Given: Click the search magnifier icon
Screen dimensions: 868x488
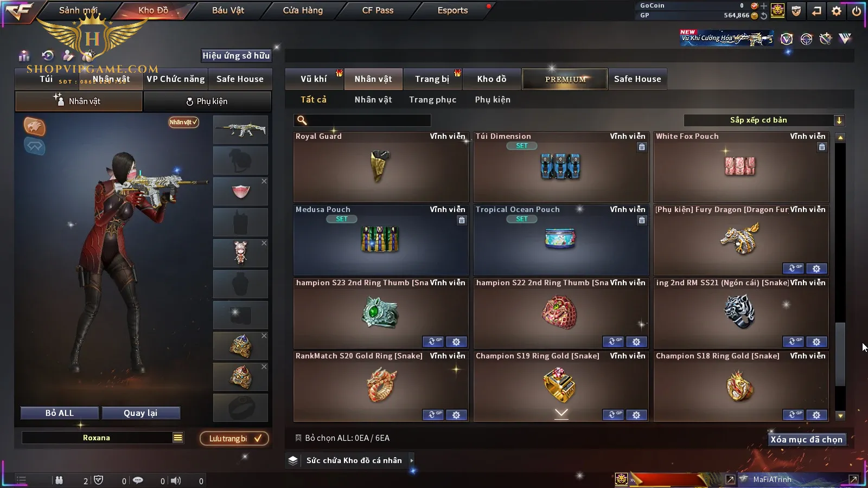Looking at the screenshot, I should [302, 120].
